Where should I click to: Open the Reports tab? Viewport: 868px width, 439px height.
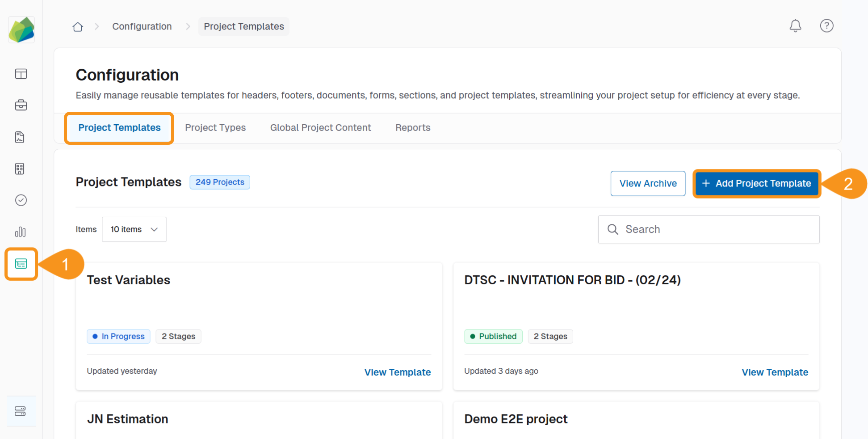[x=412, y=127]
